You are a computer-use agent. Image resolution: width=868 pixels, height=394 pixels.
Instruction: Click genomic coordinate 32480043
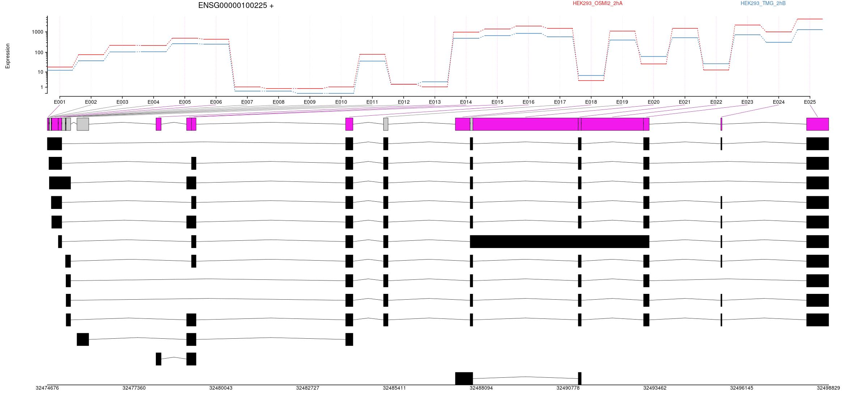[x=221, y=388]
